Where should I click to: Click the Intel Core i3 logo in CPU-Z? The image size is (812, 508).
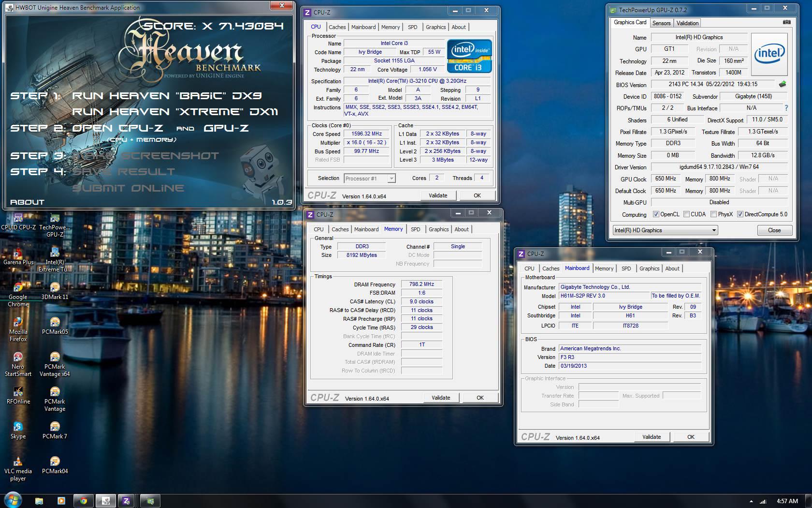[x=469, y=56]
